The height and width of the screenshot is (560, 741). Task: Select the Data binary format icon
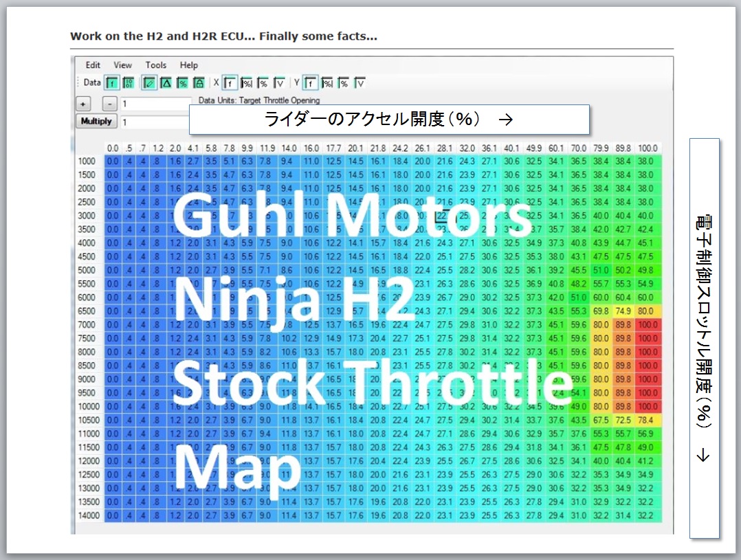[x=129, y=83]
